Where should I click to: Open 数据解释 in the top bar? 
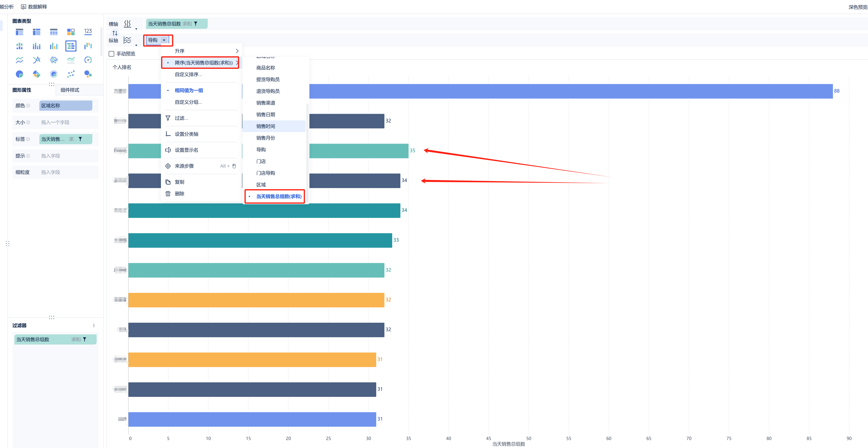coord(34,7)
